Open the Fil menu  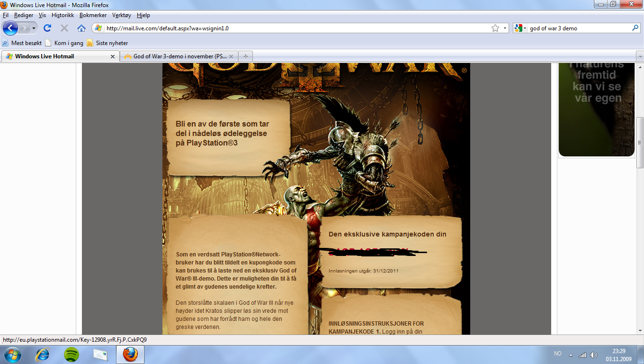click(6, 15)
